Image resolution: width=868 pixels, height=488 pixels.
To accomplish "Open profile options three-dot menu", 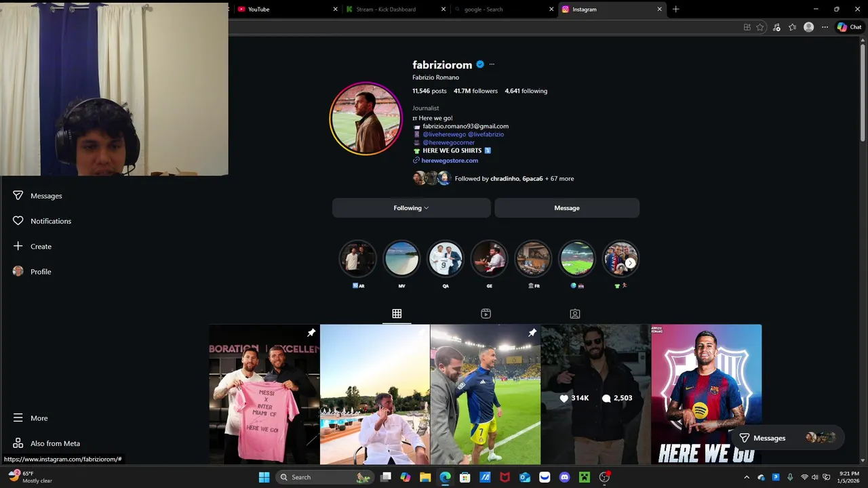I will coord(492,64).
